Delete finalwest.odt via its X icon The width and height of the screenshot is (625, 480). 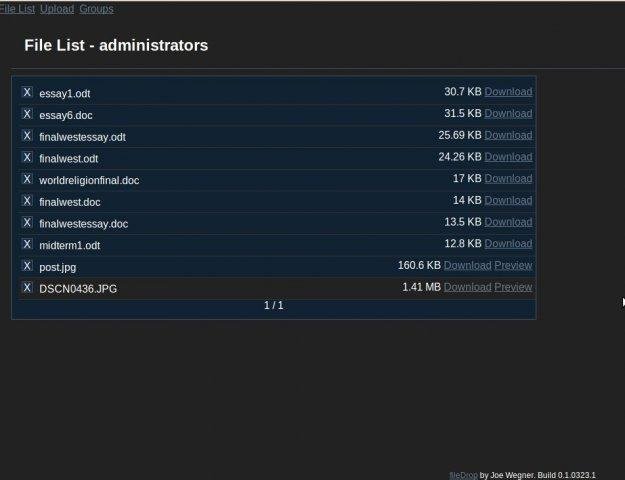(27, 157)
